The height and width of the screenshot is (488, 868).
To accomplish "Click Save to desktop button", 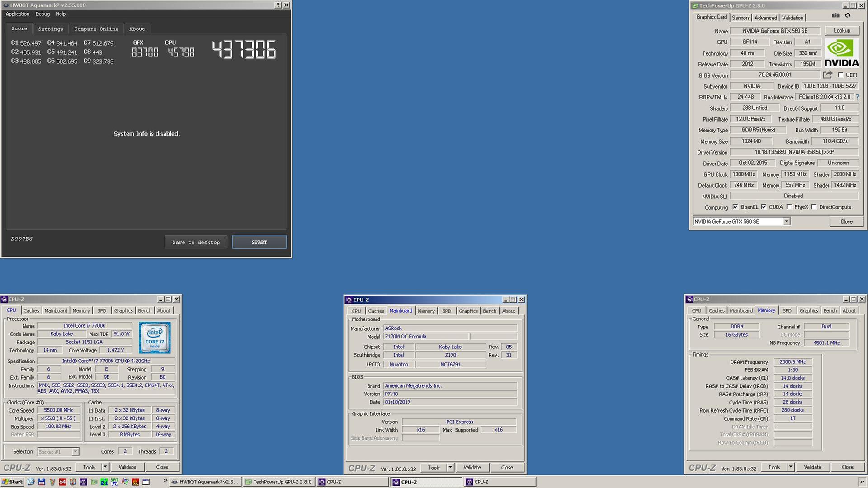I will (196, 242).
